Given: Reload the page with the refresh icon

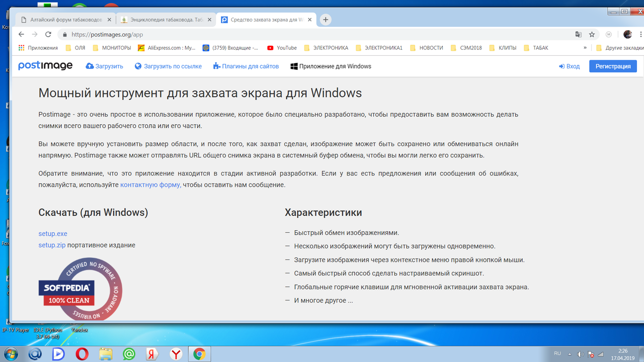Looking at the screenshot, I should pyautogui.click(x=48, y=34).
